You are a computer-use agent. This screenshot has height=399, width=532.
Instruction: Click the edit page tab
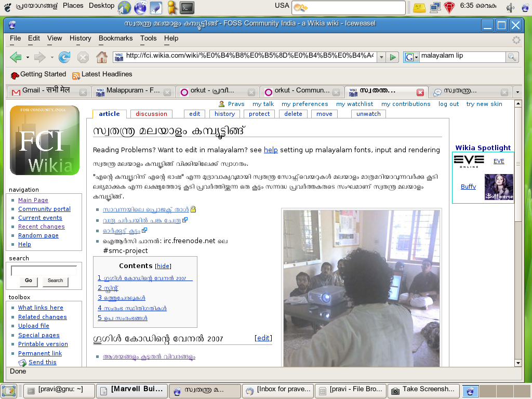(x=195, y=114)
